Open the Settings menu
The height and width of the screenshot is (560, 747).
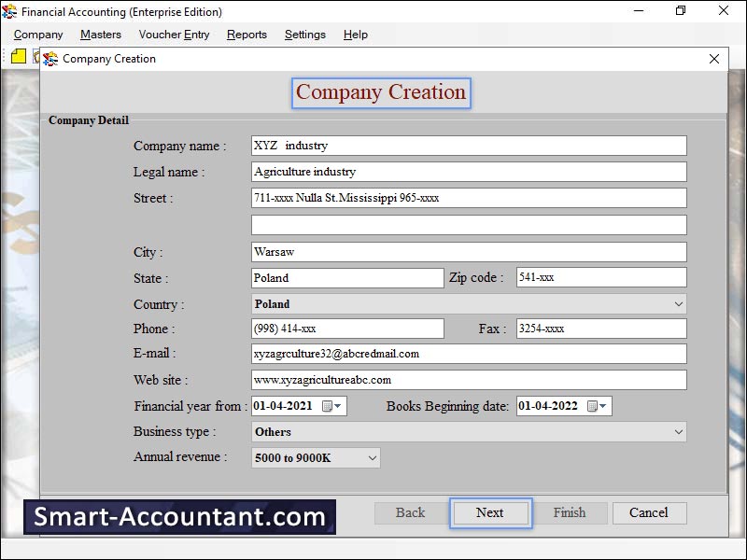[305, 35]
